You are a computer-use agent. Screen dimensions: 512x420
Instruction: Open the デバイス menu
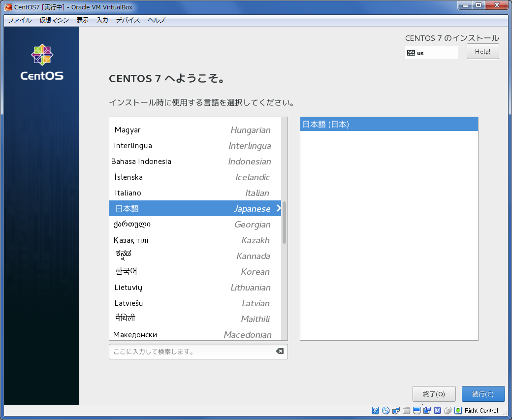click(128, 20)
